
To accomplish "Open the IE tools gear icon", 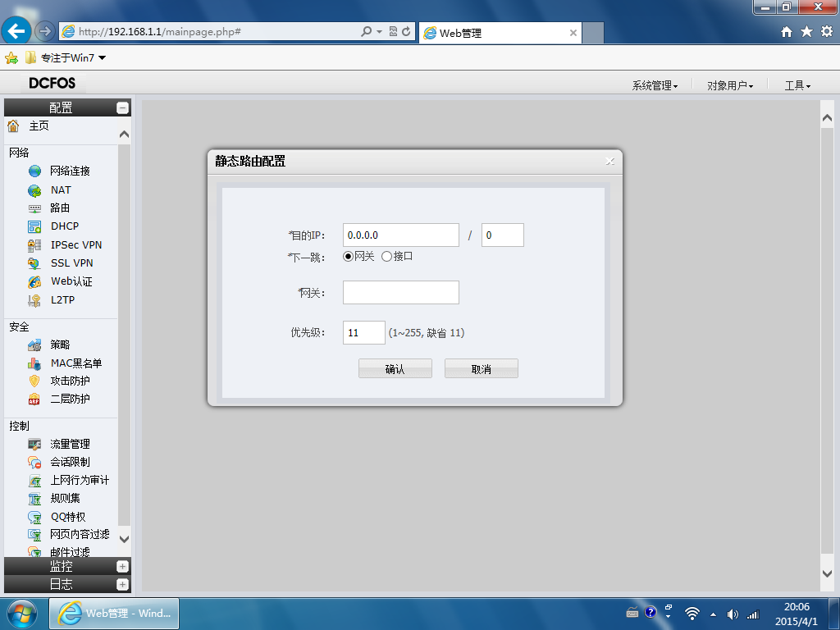I will pos(827,32).
